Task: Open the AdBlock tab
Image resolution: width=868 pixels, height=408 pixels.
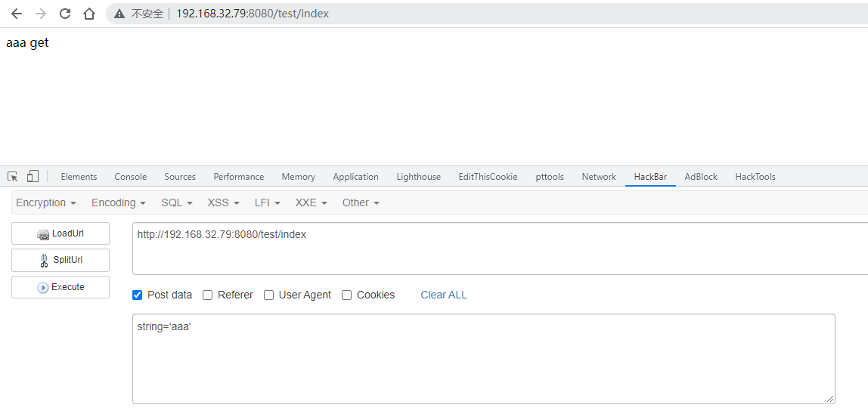Action: click(701, 177)
